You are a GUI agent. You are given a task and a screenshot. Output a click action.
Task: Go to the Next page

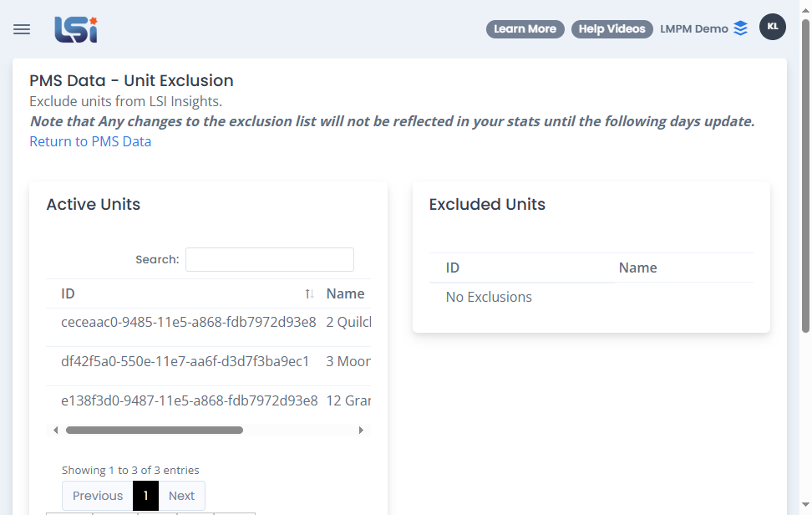click(182, 496)
